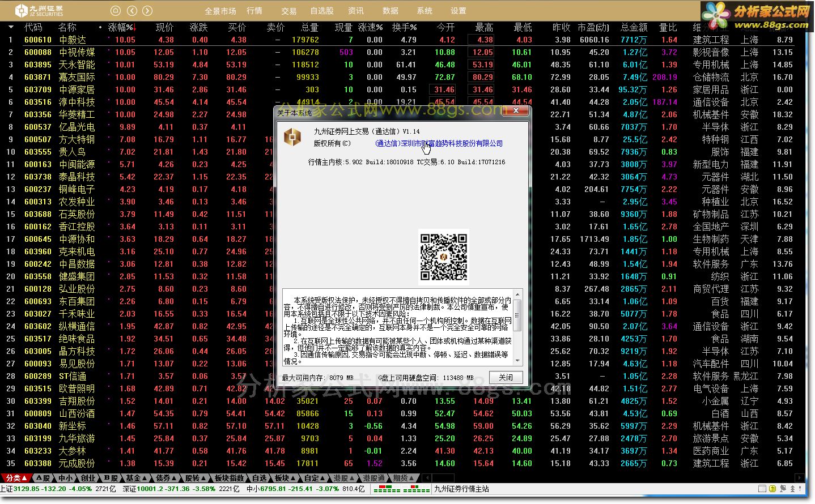Click the 九州证券行情主站 server status
Screen dimensions: 815x504
(x=461, y=489)
